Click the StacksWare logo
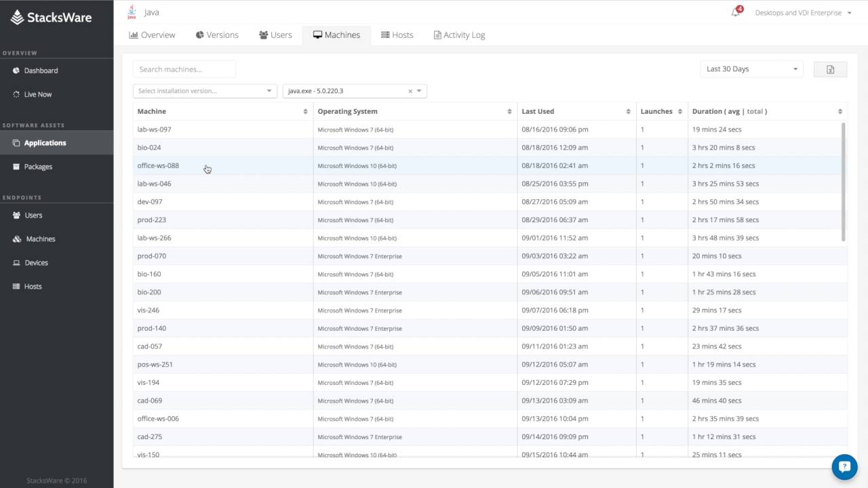Image resolution: width=868 pixels, height=488 pixels. (51, 18)
